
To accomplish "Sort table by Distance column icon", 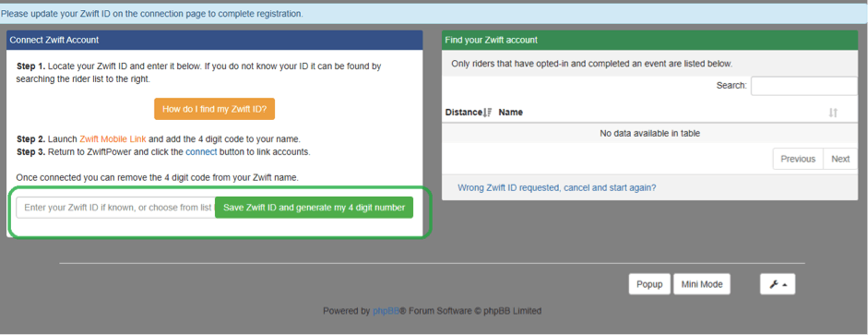I will [488, 113].
